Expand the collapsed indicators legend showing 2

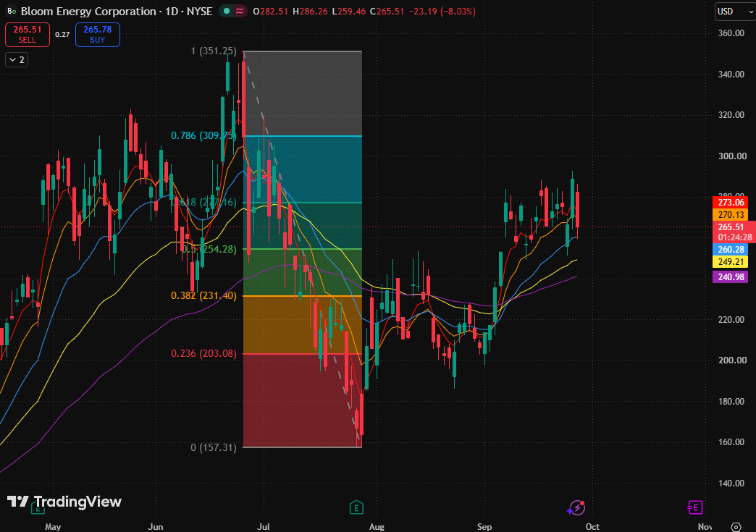(x=17, y=60)
